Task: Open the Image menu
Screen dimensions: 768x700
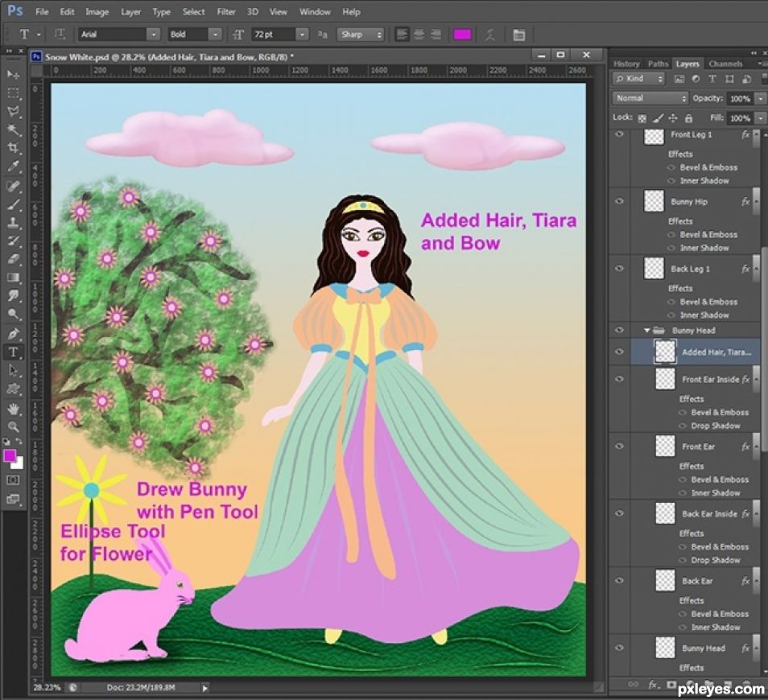Action: [x=97, y=12]
